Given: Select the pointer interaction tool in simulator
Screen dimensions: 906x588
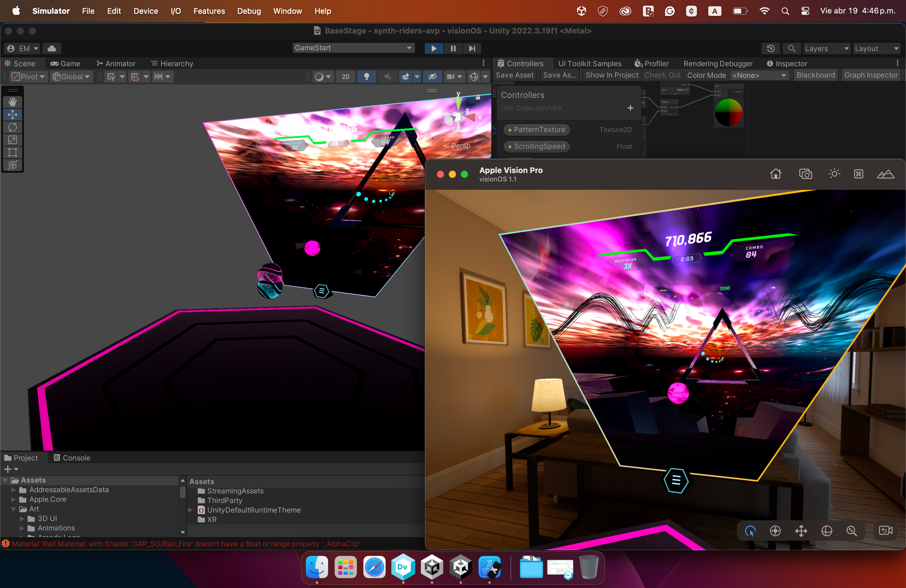Looking at the screenshot, I should click(x=750, y=531).
